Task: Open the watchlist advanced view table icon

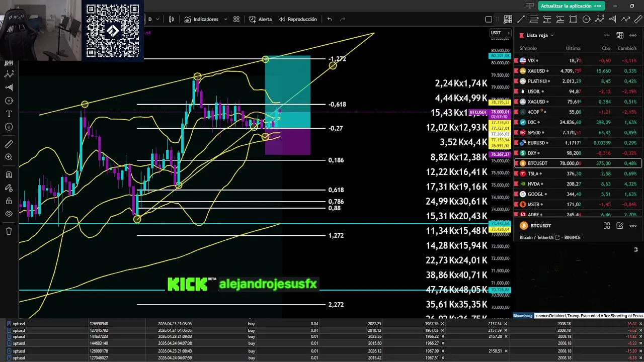Action: click(620, 35)
